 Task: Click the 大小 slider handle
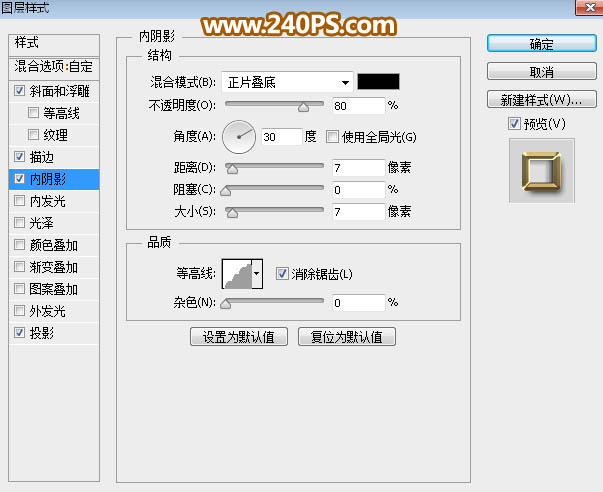(x=232, y=213)
